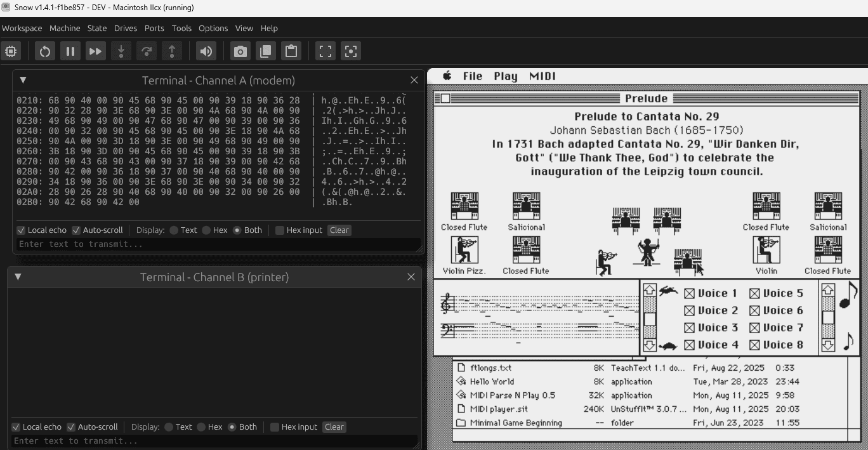Click the turtle slow-tempo icon
This screenshot has height=450, width=868.
[x=668, y=347]
